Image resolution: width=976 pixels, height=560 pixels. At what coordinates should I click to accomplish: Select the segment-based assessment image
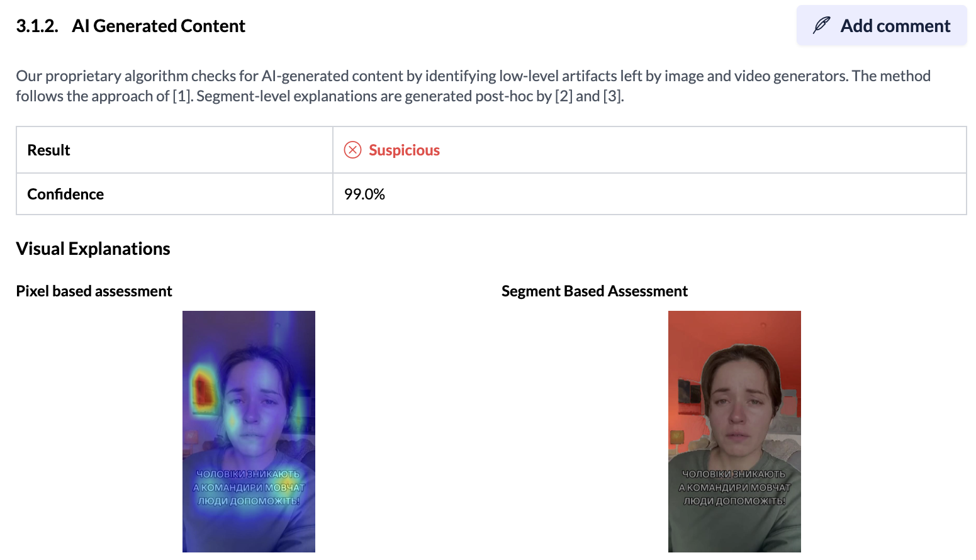coord(734,431)
